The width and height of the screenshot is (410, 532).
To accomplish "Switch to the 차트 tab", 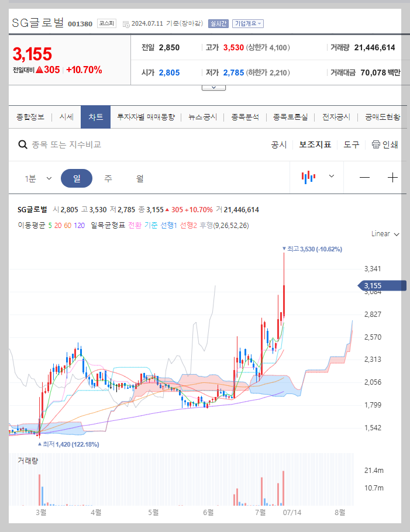I will coord(96,117).
